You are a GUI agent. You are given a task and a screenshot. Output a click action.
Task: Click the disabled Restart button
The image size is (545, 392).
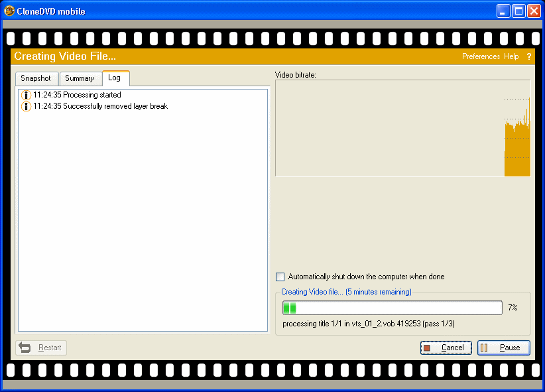(x=41, y=348)
